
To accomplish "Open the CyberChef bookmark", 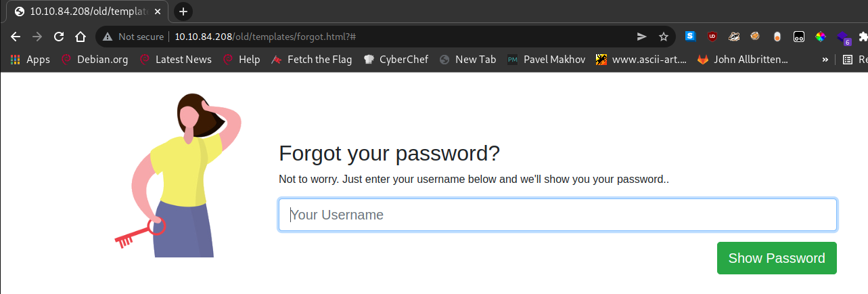I will click(396, 60).
